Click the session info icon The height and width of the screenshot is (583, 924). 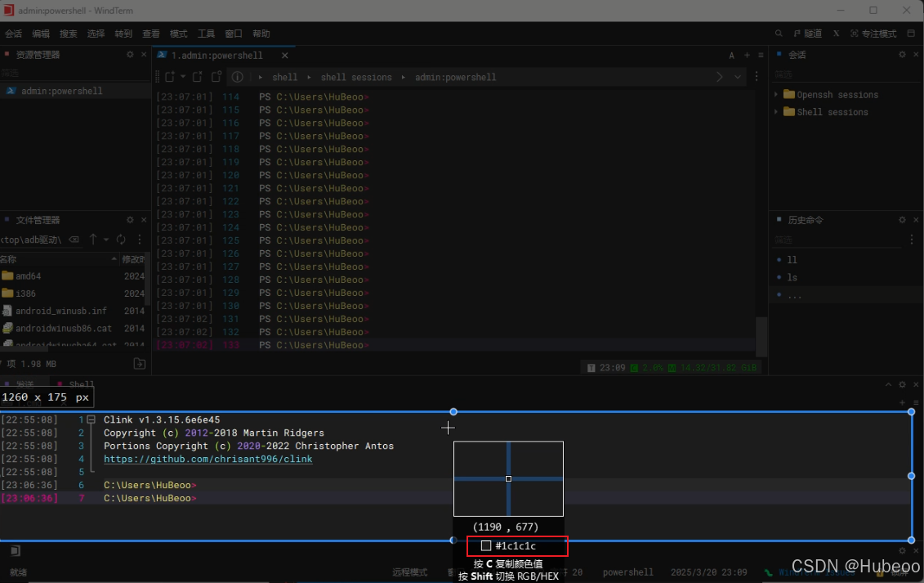click(238, 77)
